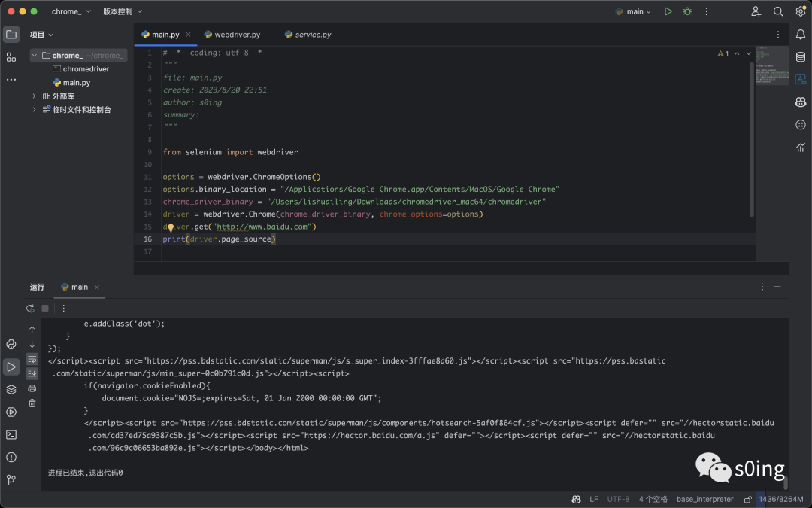Open Run panel options menu
Image resolution: width=812 pixels, height=508 pixels.
(x=762, y=287)
